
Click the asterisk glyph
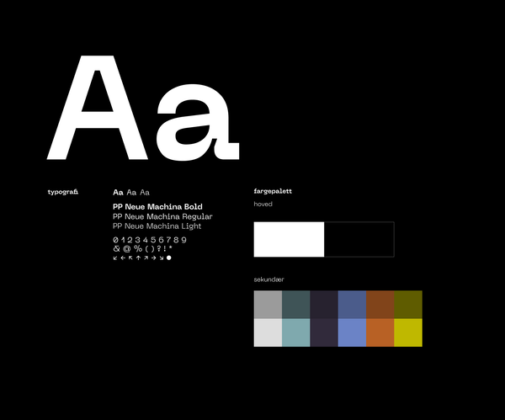click(170, 247)
